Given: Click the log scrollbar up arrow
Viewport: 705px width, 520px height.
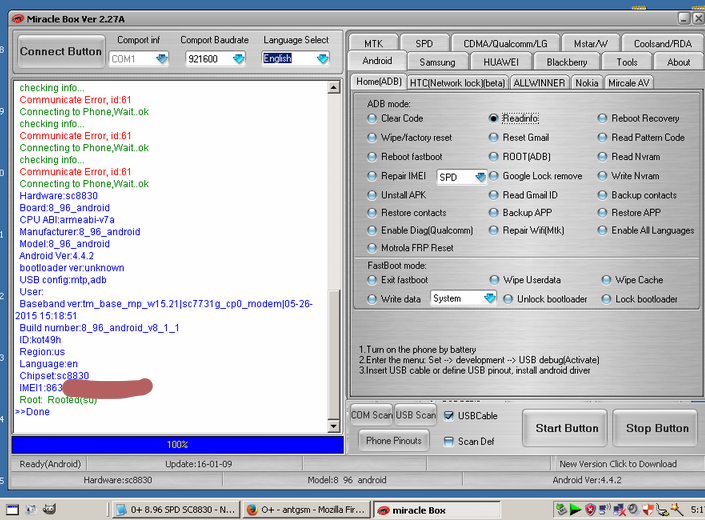Looking at the screenshot, I should coord(334,87).
